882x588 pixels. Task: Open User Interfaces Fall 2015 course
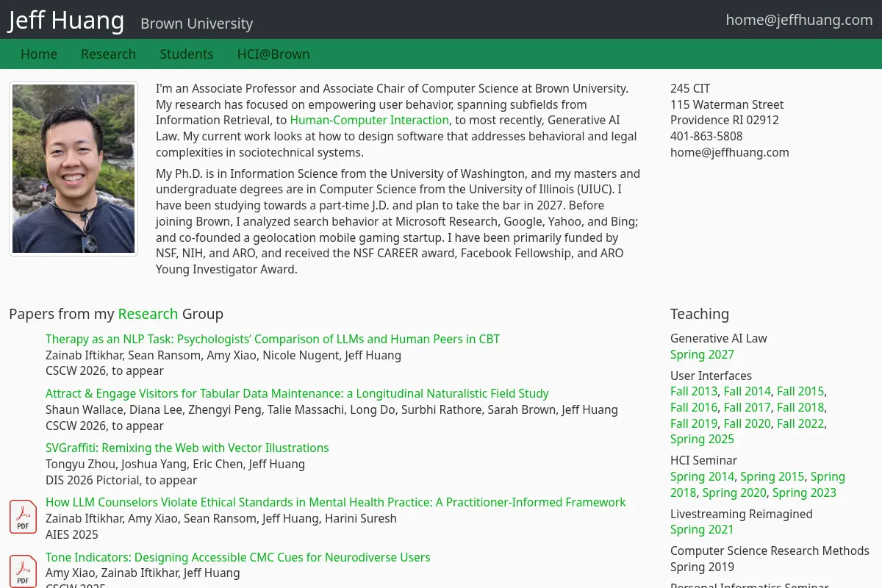coord(800,392)
